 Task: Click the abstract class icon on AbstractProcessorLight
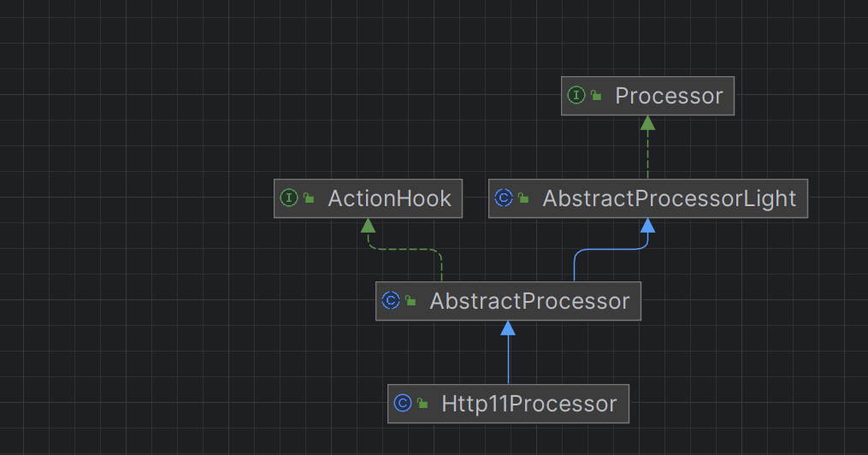(x=504, y=198)
